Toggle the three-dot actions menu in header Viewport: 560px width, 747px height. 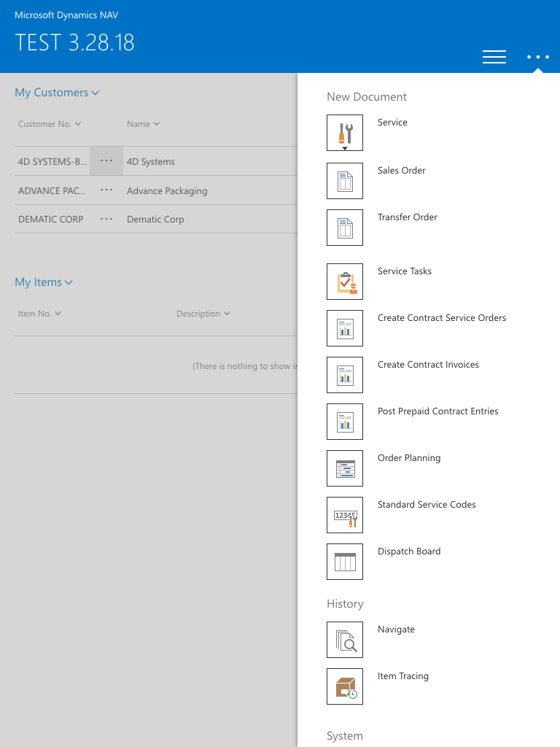(537, 57)
